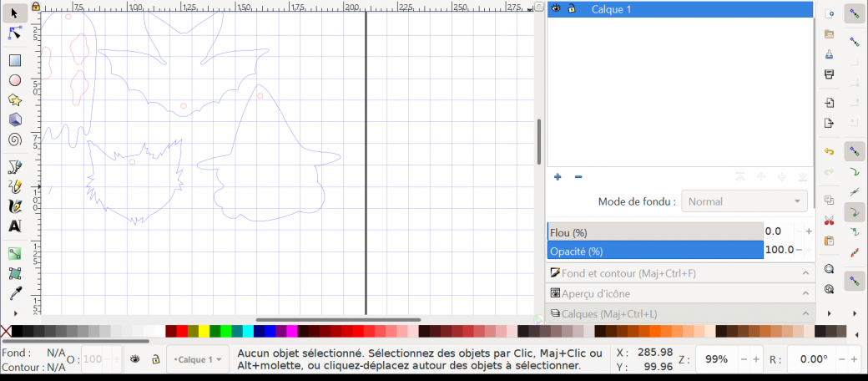Viewport: 868px width, 381px height.
Task: Select the text tool
Action: pos(14,226)
